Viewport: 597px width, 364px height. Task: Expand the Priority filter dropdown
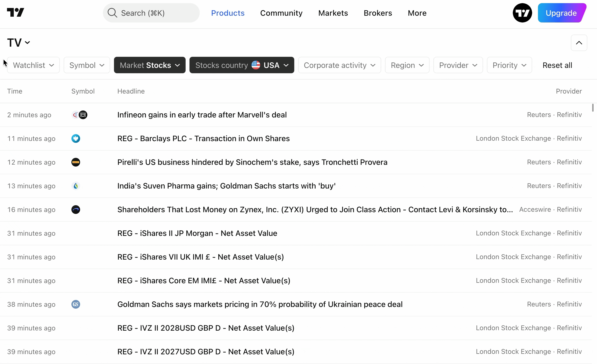pos(509,65)
